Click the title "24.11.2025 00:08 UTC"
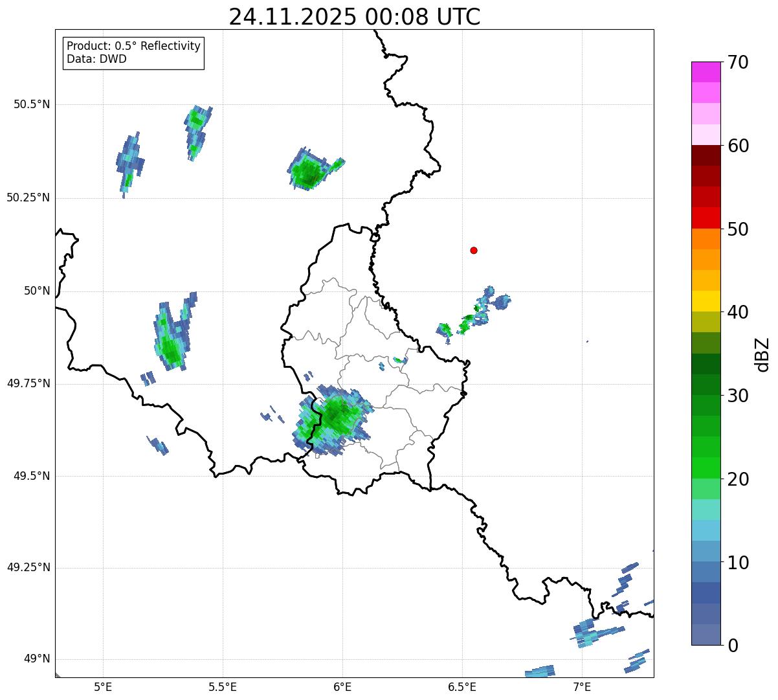Screen dimensions: 778x700 click(x=355, y=16)
